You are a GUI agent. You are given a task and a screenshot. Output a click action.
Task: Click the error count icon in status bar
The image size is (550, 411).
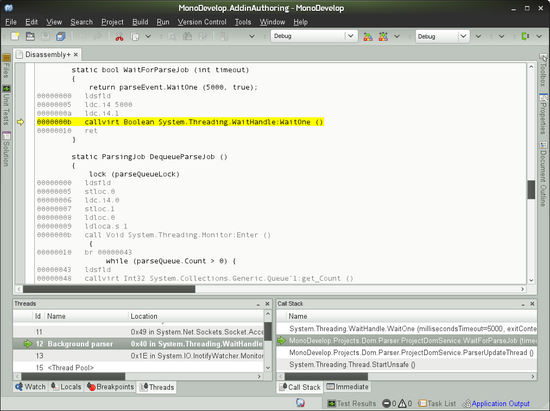(386, 403)
